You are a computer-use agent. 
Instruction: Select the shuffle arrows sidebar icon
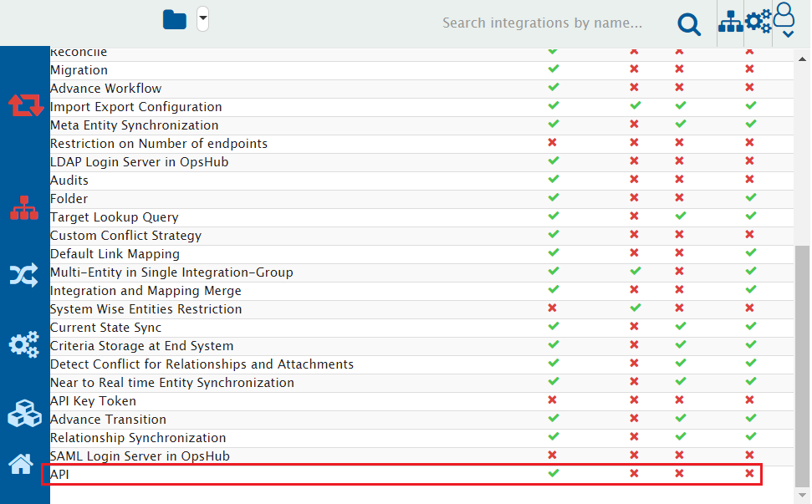point(23,275)
